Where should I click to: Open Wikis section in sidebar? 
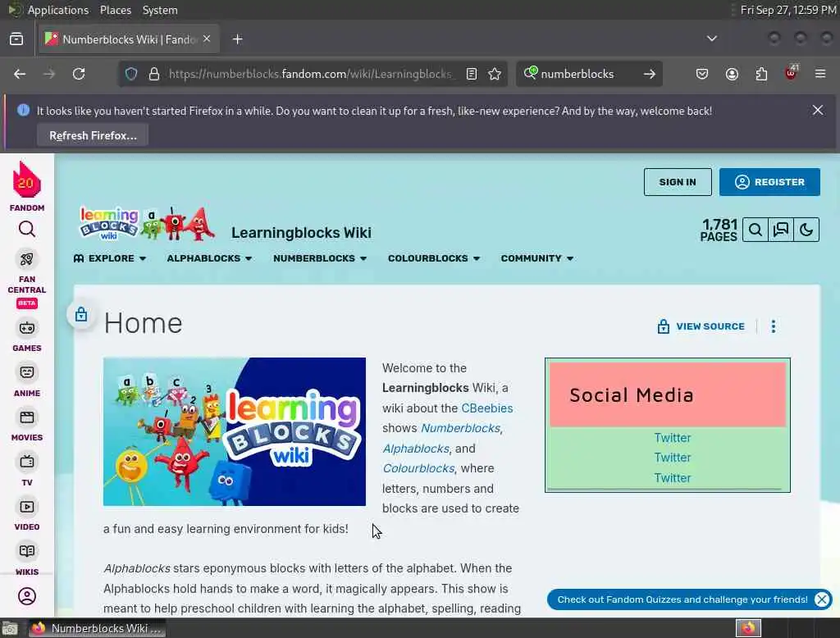click(x=27, y=559)
